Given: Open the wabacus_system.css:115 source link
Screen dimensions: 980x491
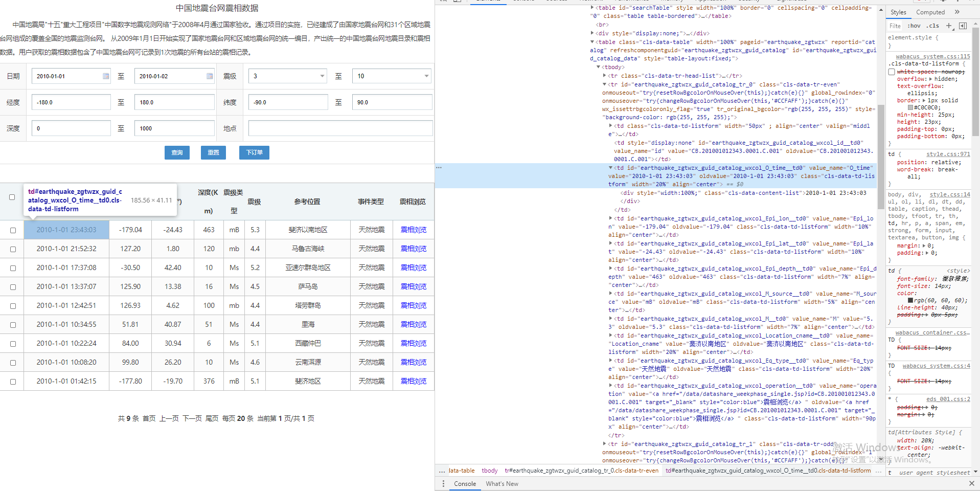Looking at the screenshot, I should [x=933, y=56].
